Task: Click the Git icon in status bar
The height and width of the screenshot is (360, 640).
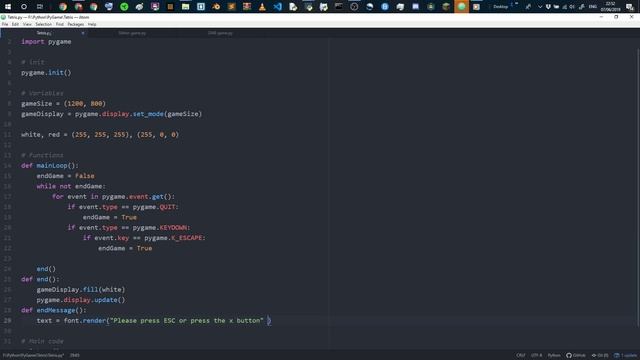Action: point(600,355)
